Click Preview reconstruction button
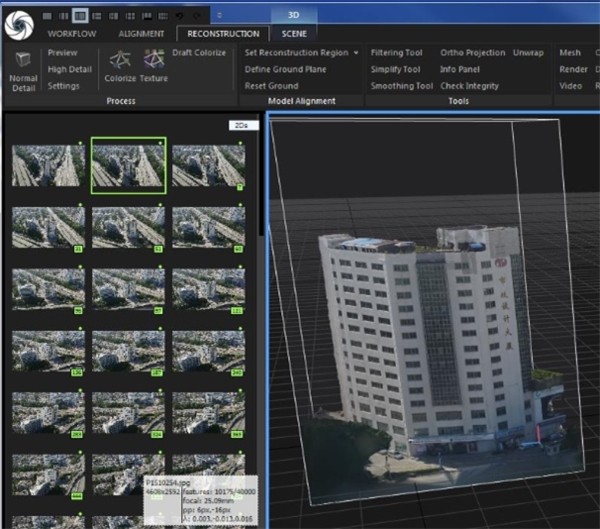The height and width of the screenshot is (529, 600). (62, 52)
